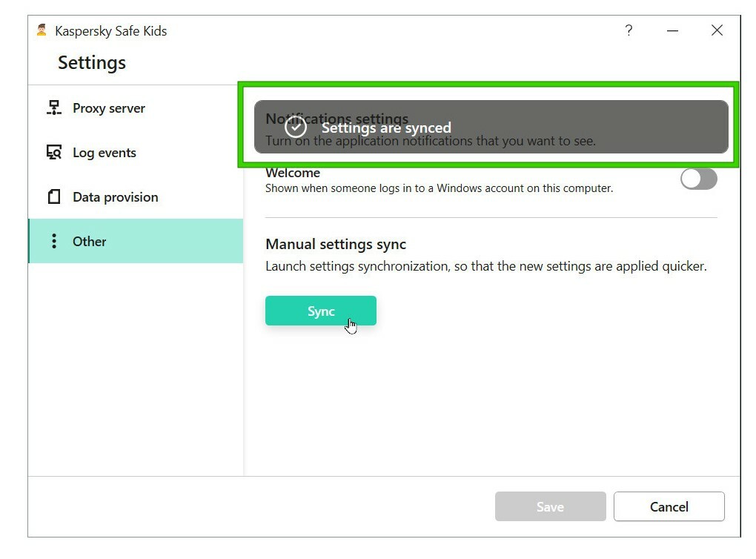Click the greyed-out Save button
The width and height of the screenshot is (756, 559).
coord(550,506)
